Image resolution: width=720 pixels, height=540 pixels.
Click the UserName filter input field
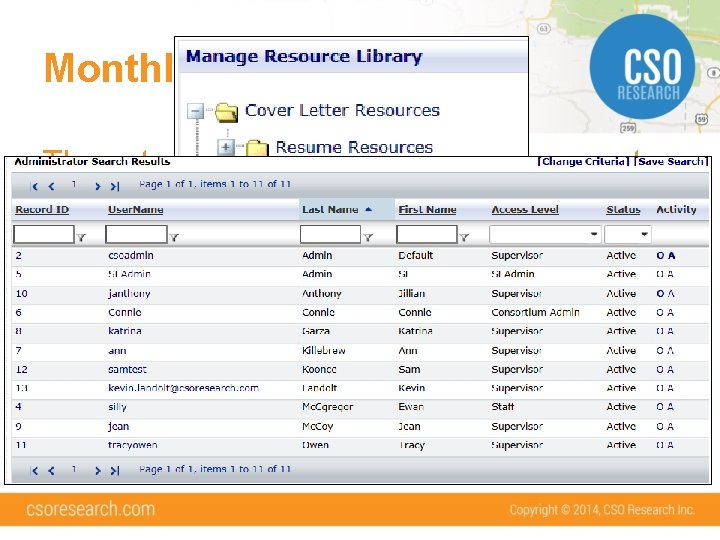[136, 234]
